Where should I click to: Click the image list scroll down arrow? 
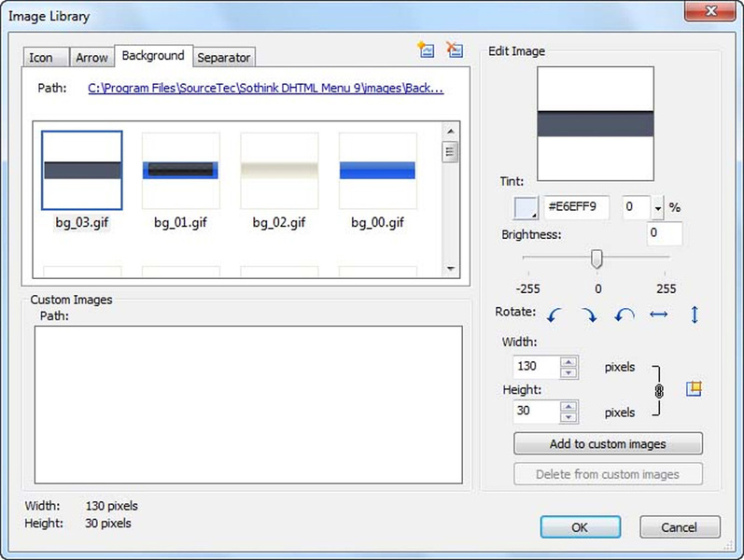point(450,269)
